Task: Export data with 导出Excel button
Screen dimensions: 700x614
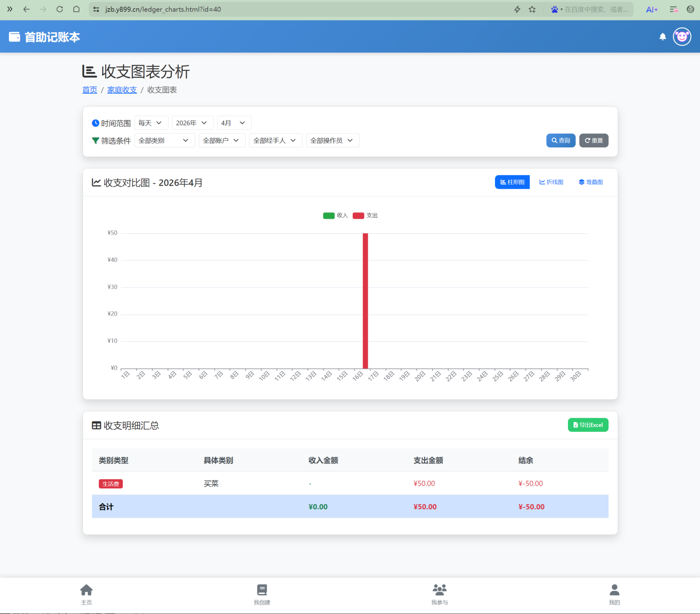Action: coord(588,425)
